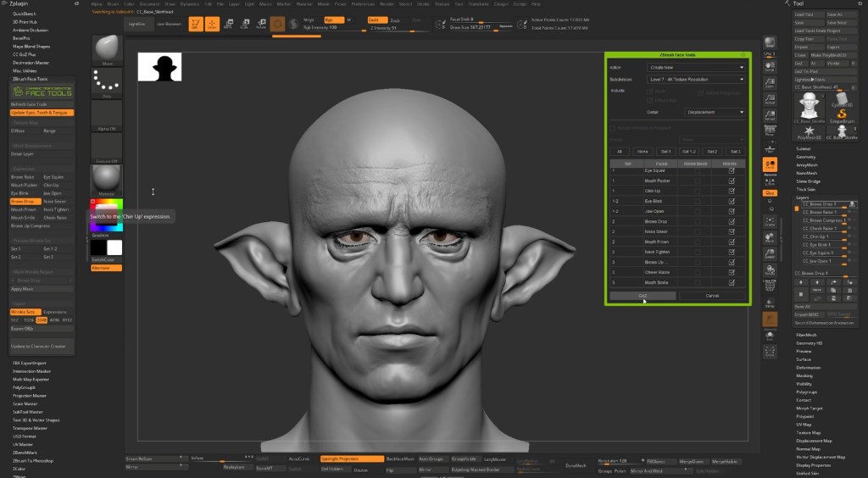Viewport: 868px width, 478px height.
Task: Click the Frame icon in right shelf
Action: tap(770, 222)
